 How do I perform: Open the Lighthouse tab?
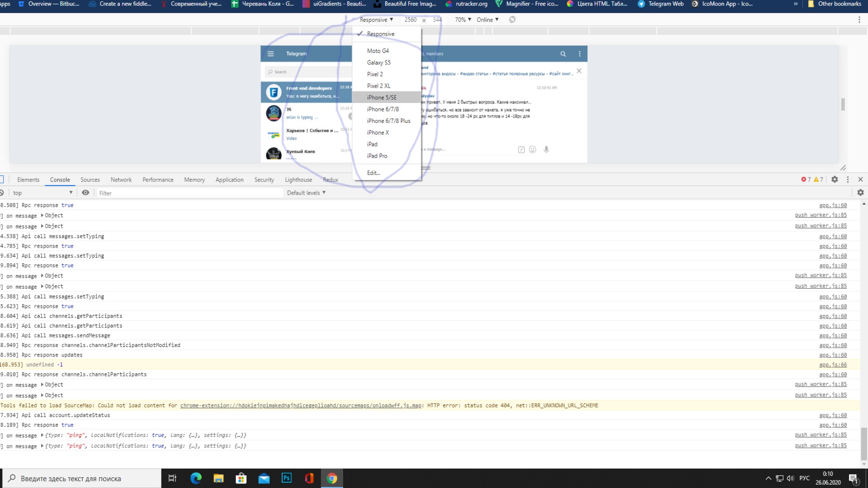coord(298,179)
